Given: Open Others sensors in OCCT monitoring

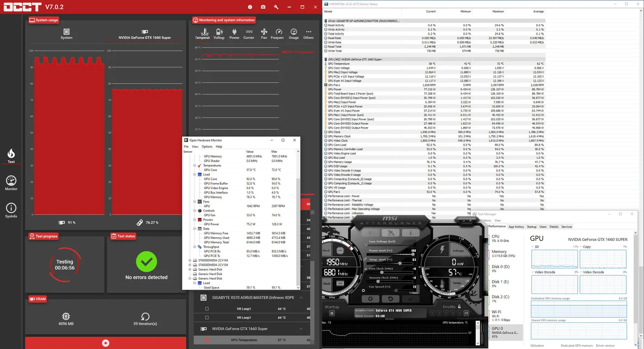Looking at the screenshot, I should pos(308,34).
